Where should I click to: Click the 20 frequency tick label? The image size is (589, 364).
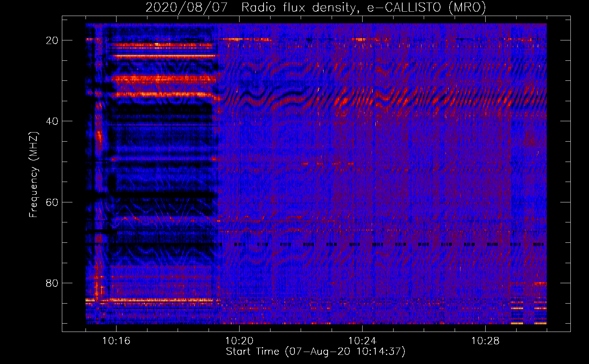click(x=52, y=40)
